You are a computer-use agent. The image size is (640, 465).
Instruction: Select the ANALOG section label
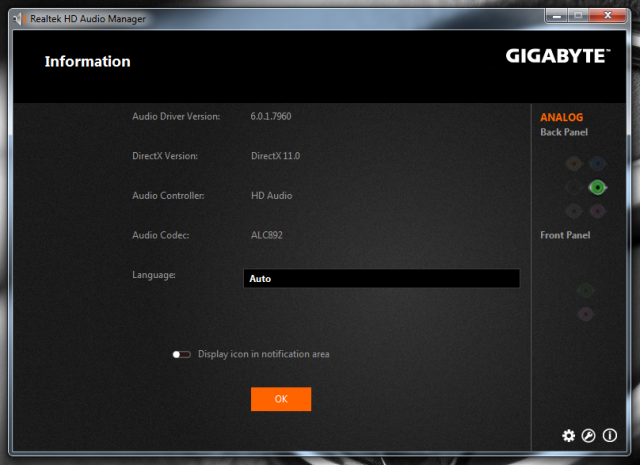(x=562, y=117)
